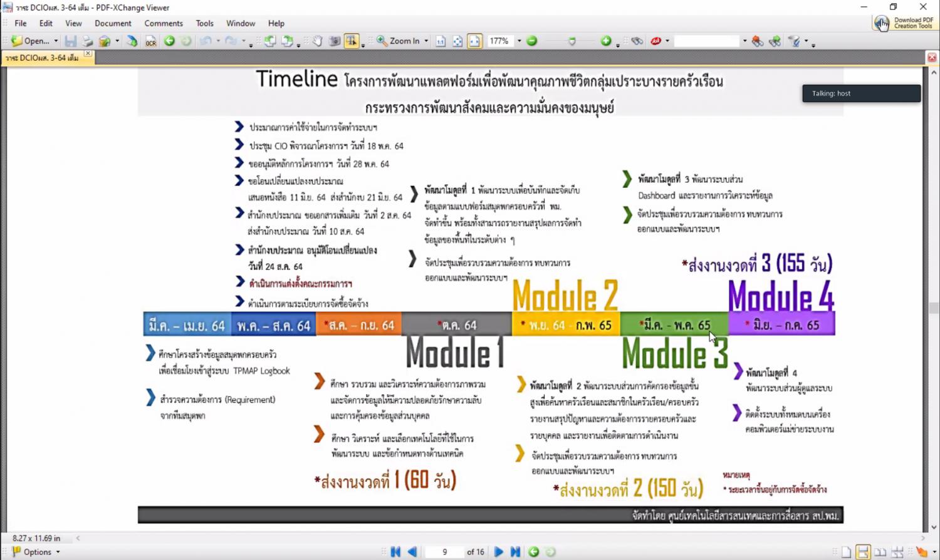Toggle the Select Text tool

(352, 41)
